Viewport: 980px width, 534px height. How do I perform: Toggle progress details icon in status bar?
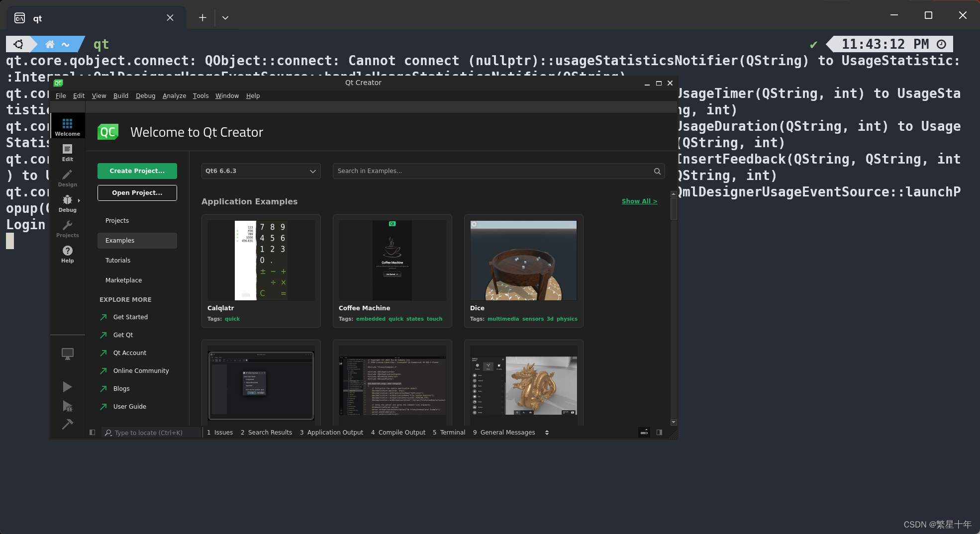coord(644,433)
